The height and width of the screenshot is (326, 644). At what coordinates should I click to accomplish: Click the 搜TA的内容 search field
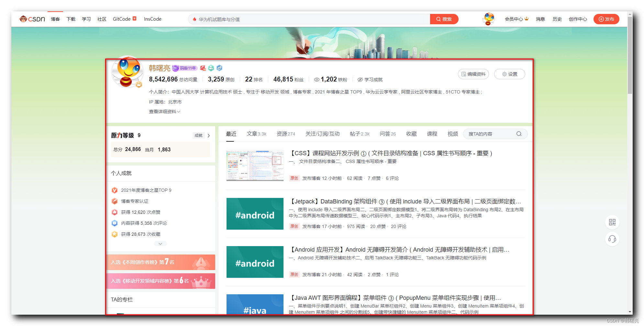[x=495, y=134]
